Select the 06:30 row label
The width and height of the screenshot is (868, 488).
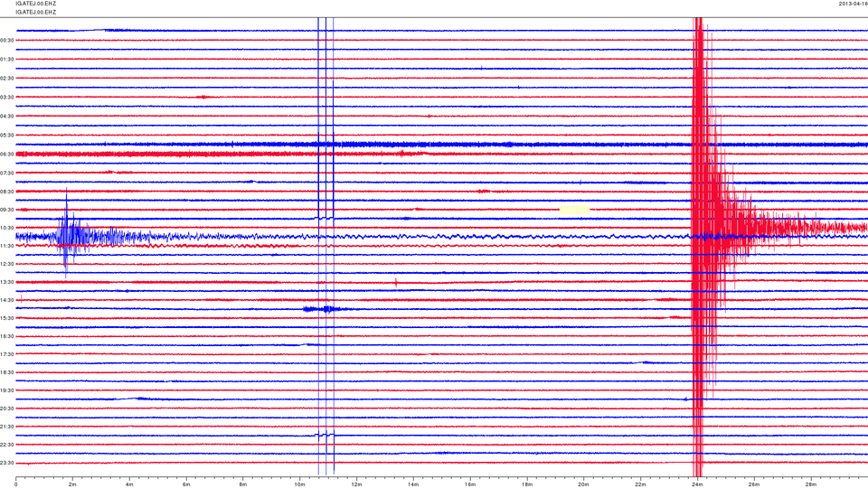[x=7, y=155]
